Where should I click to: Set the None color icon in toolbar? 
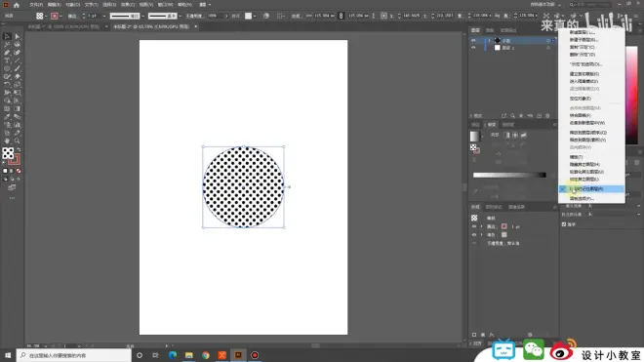[19, 171]
